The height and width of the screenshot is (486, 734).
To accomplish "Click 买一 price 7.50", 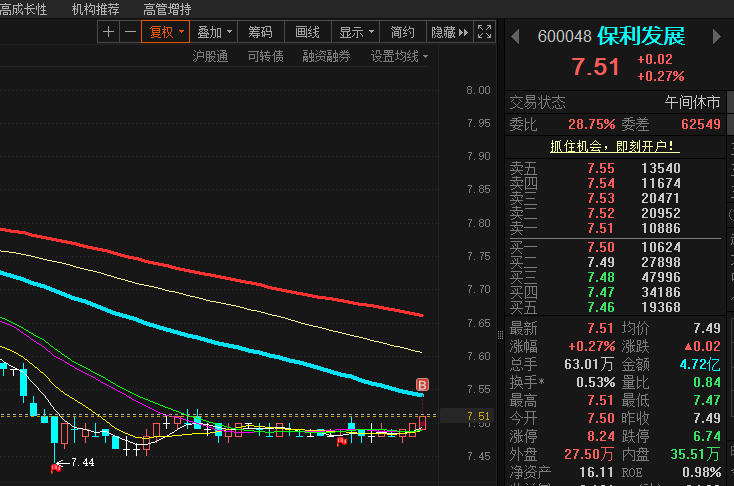I will coord(601,247).
